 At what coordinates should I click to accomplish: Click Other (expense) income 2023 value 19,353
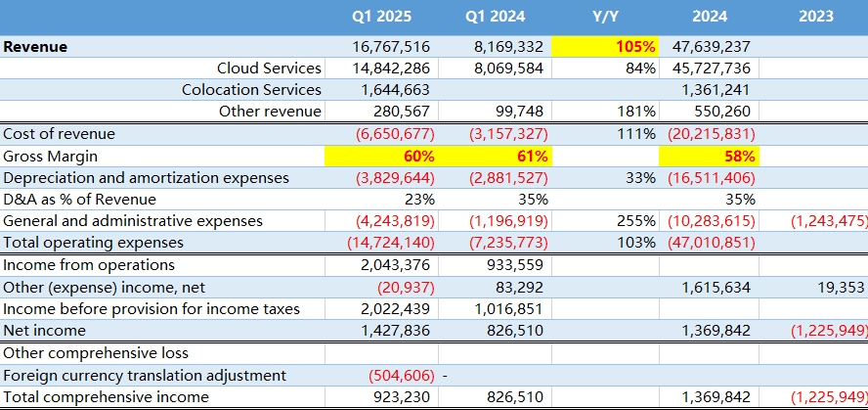pos(839,287)
